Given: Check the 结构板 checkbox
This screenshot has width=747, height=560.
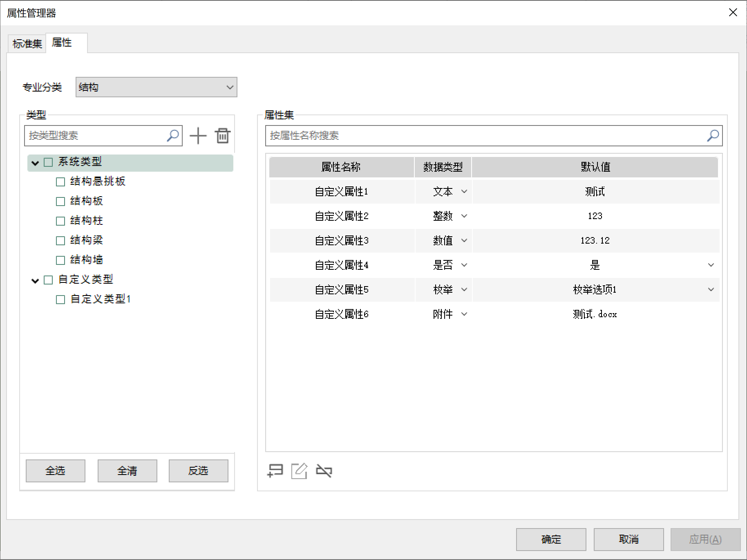Looking at the screenshot, I should tap(60, 202).
